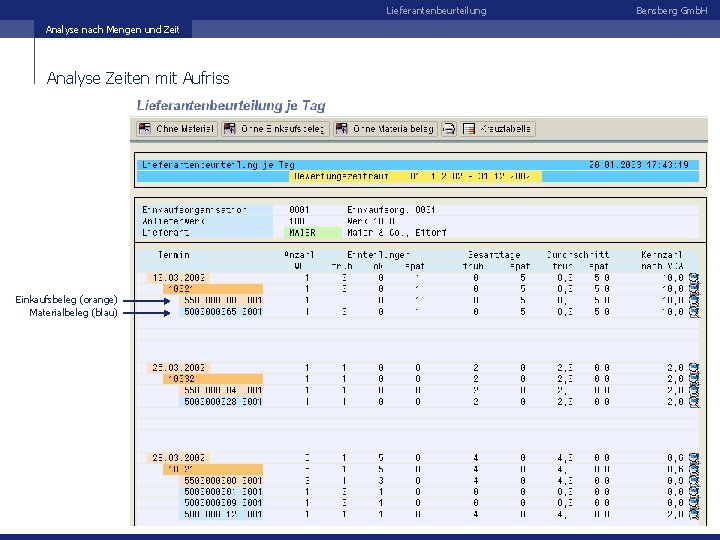Click detail icon on 25.03.2002 date row
Viewport: 720px width, 540px height.
pos(694,368)
